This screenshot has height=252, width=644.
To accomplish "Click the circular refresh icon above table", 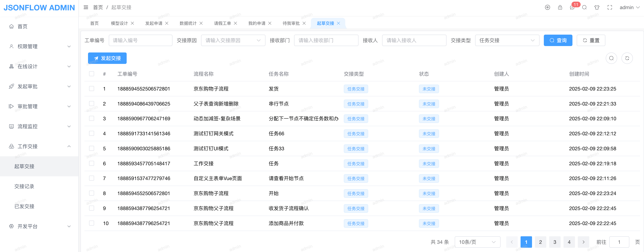I will pyautogui.click(x=627, y=58).
